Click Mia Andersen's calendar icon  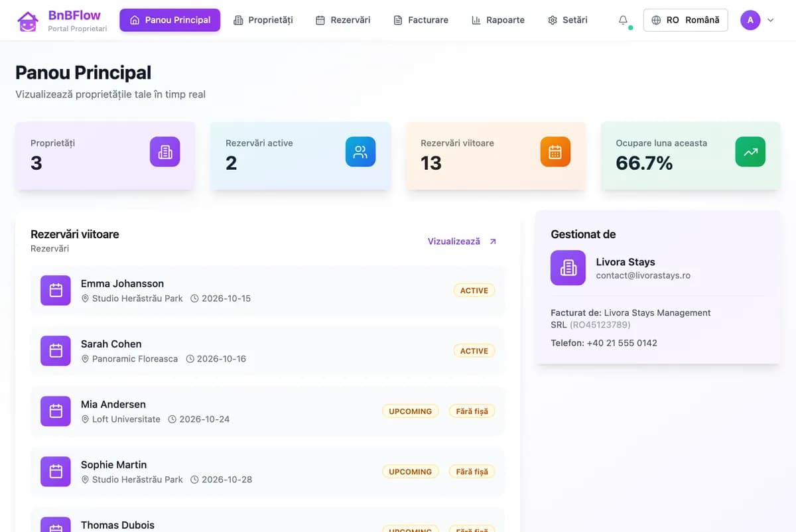(56, 411)
